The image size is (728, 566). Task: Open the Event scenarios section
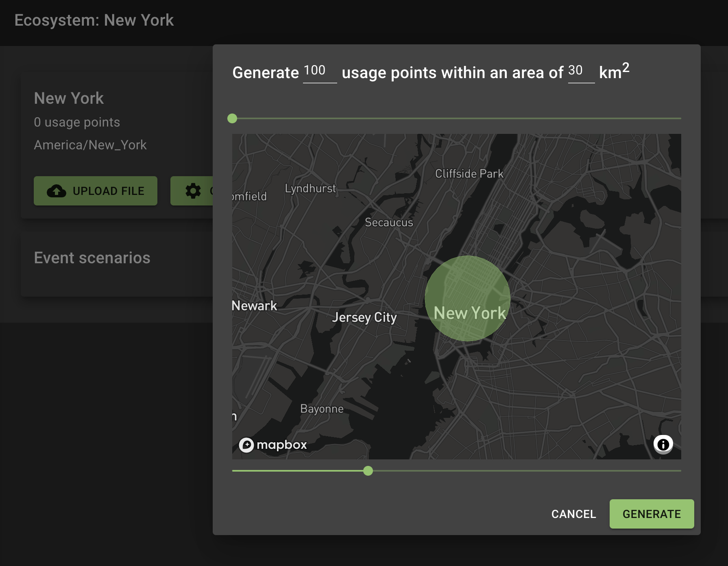[x=92, y=258]
